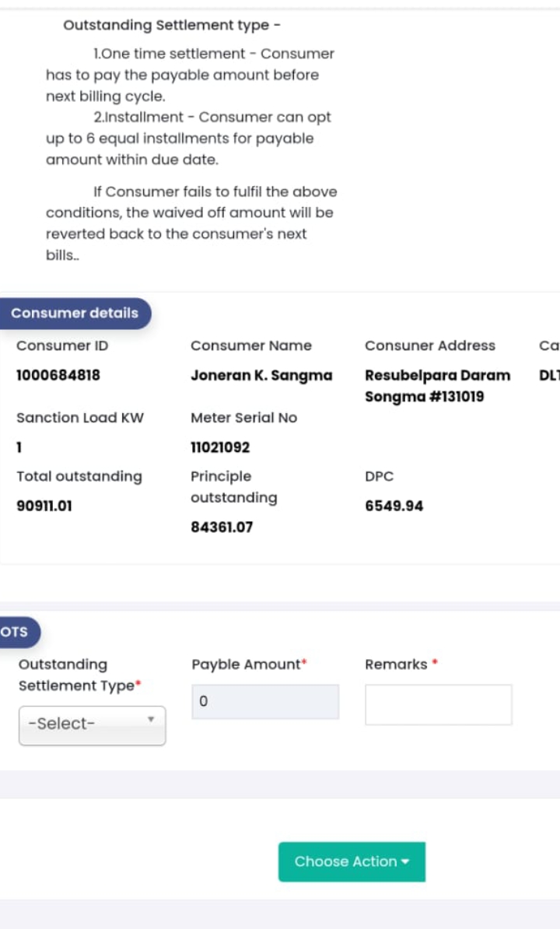Click the Payble Amount label
This screenshot has height=929, width=560.
coord(247,664)
